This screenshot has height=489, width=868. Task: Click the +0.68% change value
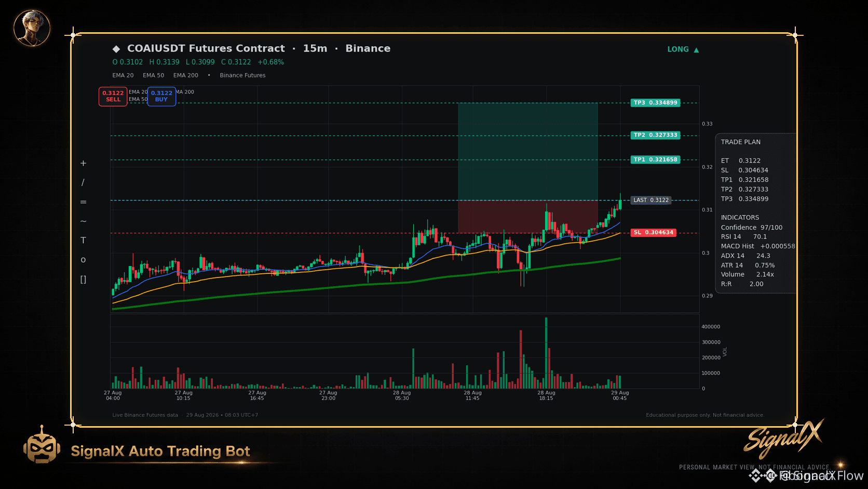coord(271,62)
